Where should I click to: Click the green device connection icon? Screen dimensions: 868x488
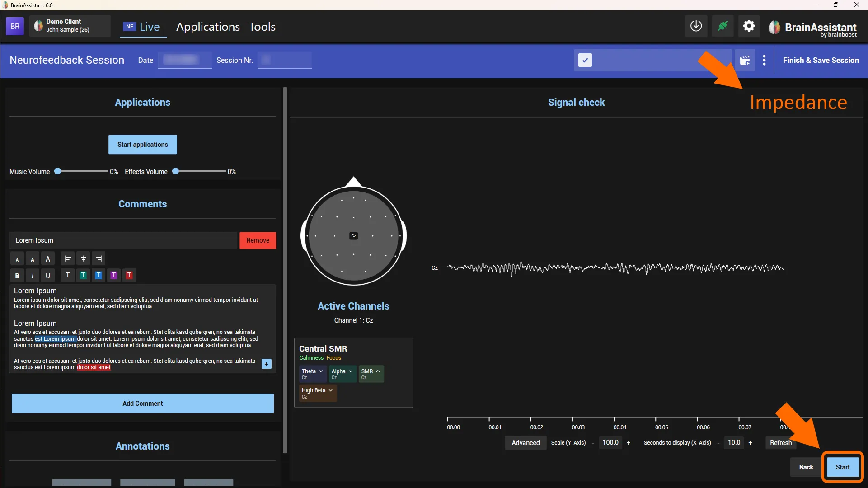pos(723,26)
